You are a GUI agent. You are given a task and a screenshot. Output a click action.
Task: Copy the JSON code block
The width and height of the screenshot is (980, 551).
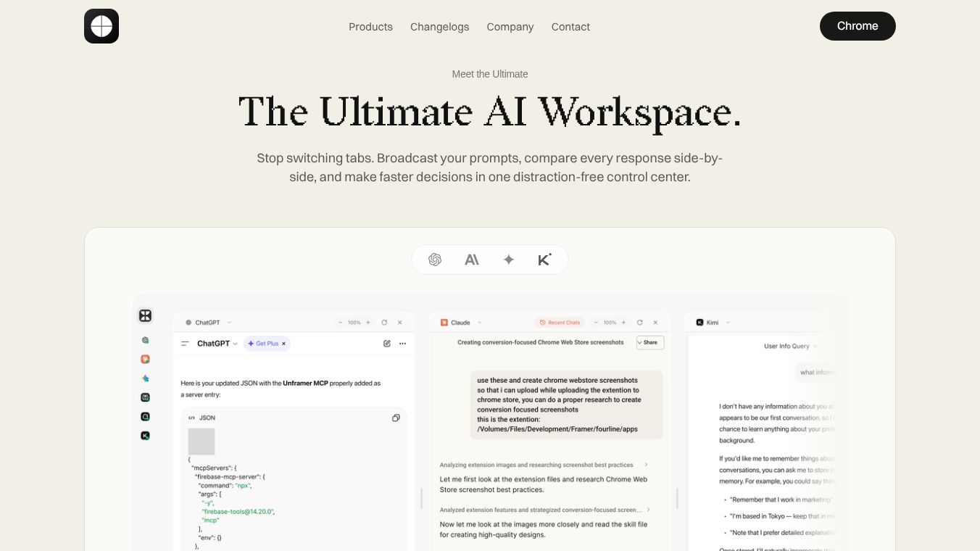click(x=396, y=418)
